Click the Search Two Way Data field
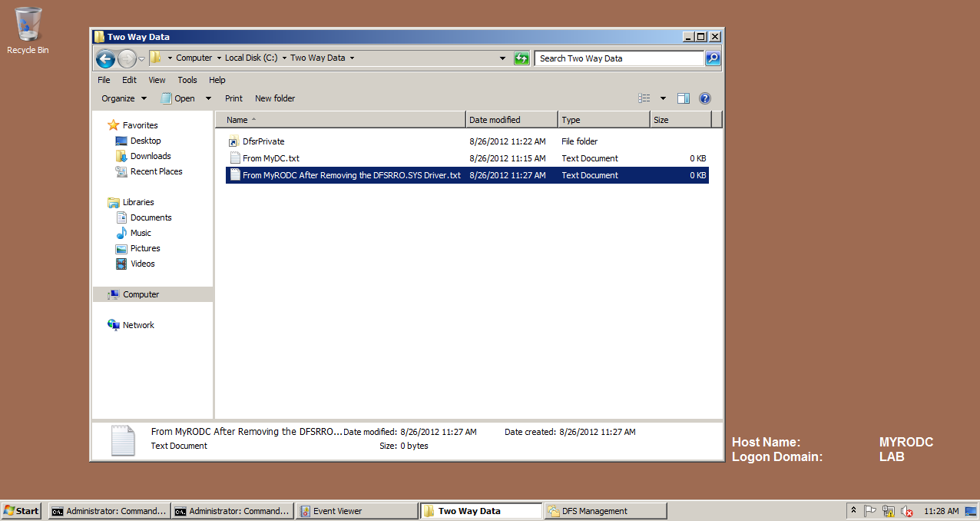This screenshot has height=521, width=980. pos(619,58)
